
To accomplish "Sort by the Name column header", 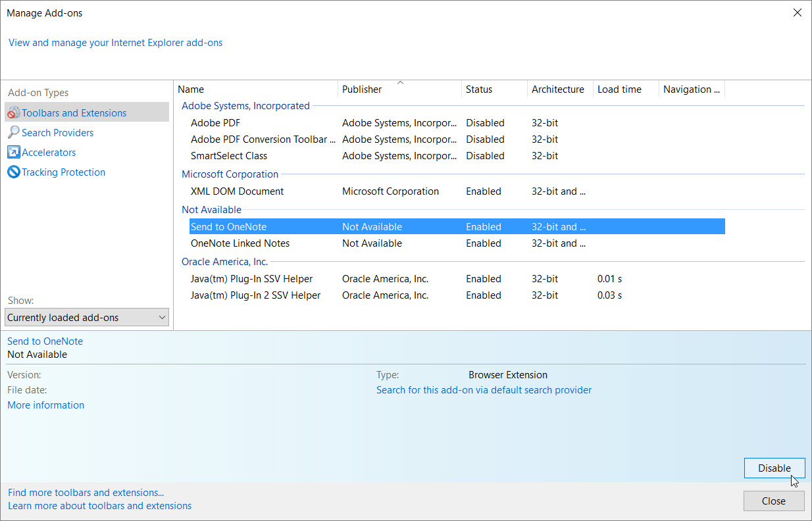I will tap(256, 89).
